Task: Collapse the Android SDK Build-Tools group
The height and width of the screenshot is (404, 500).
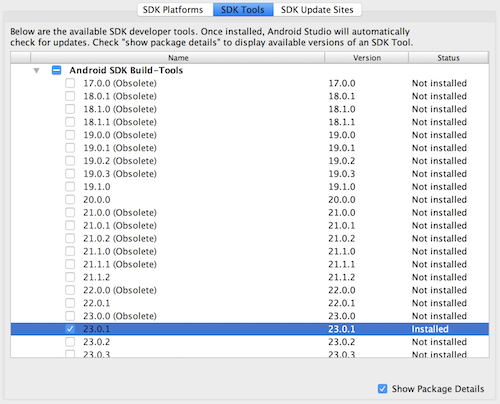Action: click(37, 71)
